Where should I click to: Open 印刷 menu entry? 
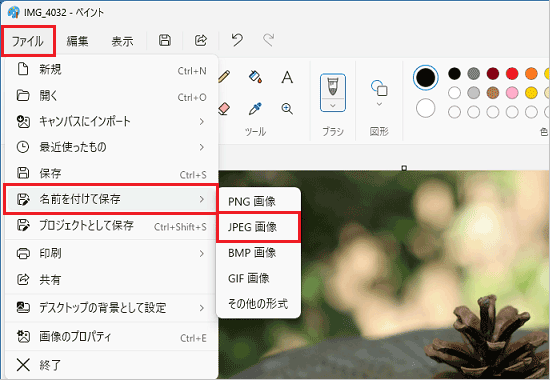click(112, 253)
